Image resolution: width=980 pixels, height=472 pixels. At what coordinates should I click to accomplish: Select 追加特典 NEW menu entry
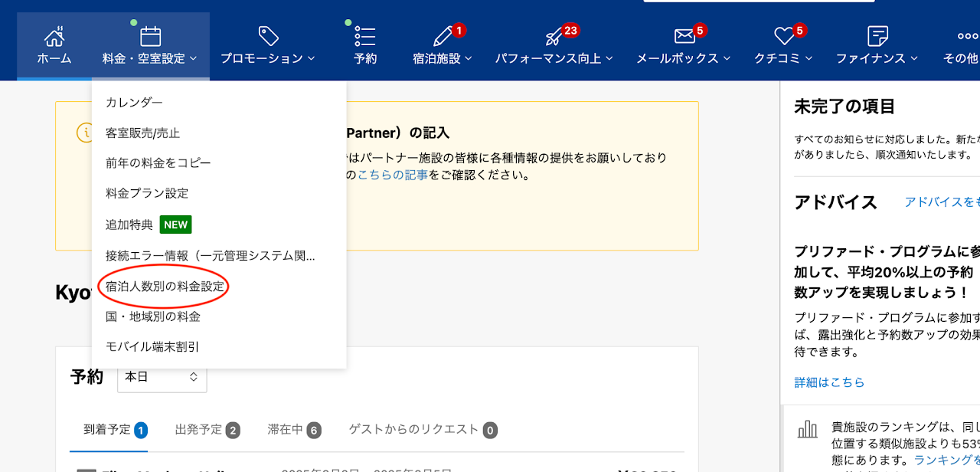148,225
